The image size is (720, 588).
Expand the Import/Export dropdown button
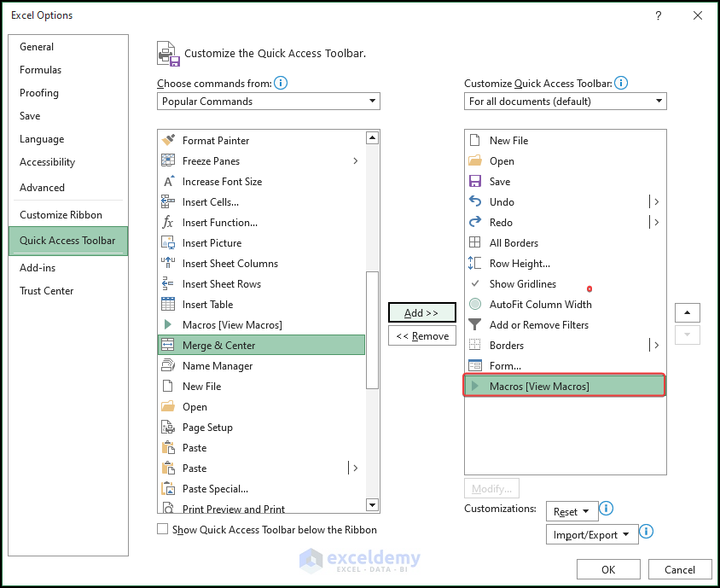tap(592, 535)
